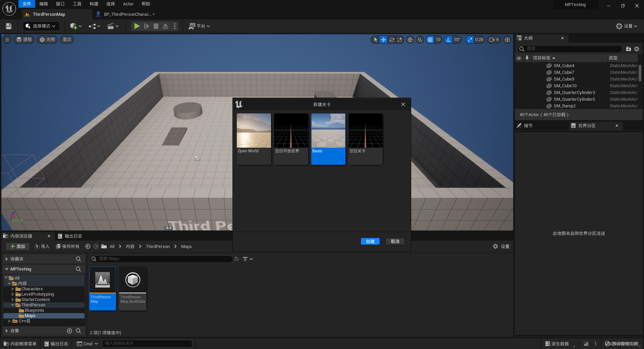Toggle grid snapping in viewport
The width and height of the screenshot is (644, 349).
[430, 40]
